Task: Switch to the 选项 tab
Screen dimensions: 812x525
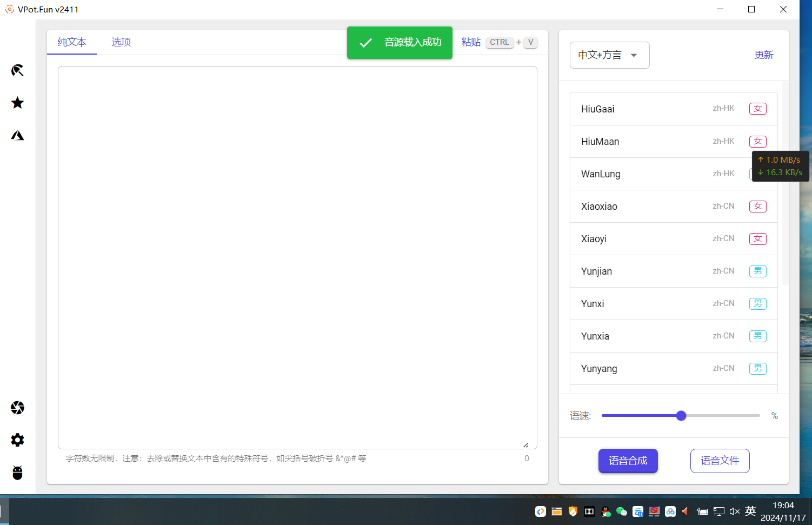Action: (121, 42)
